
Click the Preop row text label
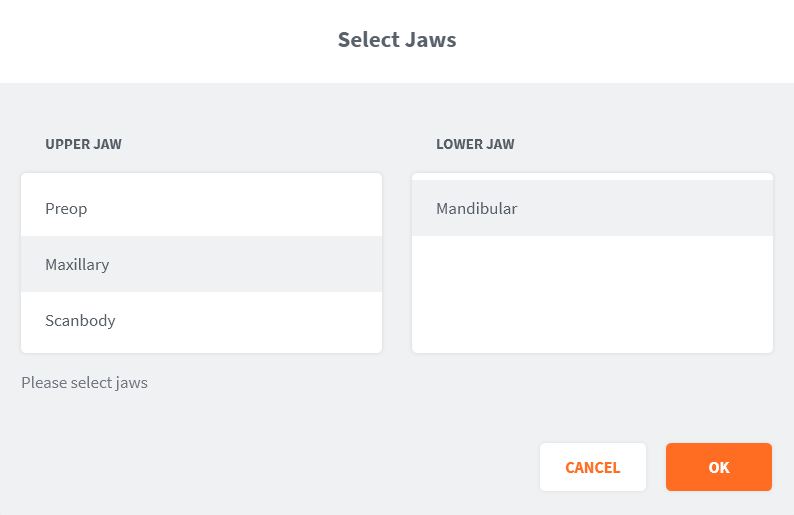click(66, 209)
